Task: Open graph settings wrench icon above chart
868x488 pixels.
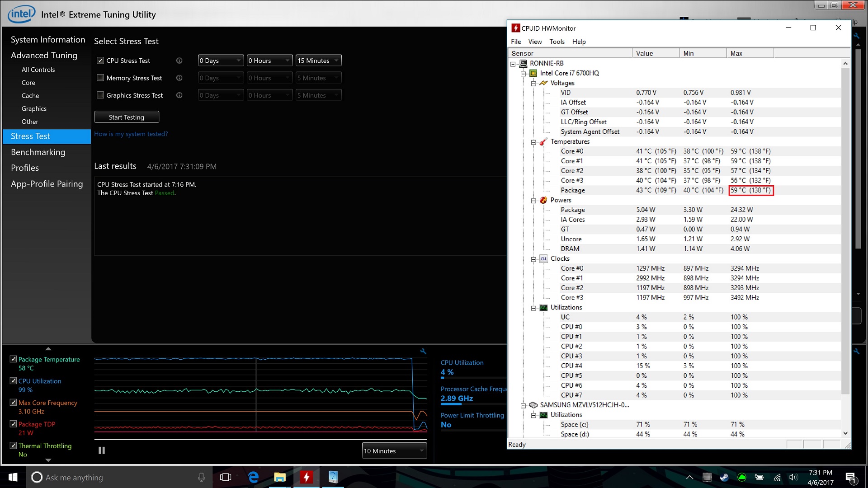Action: [x=423, y=351]
